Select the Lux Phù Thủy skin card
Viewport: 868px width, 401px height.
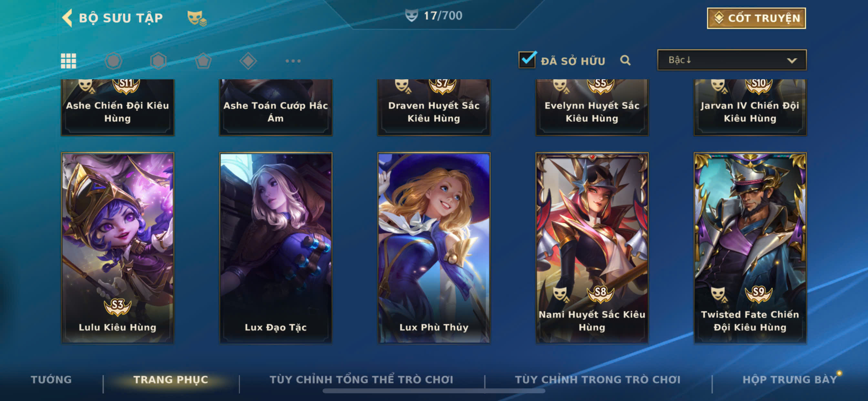click(x=434, y=248)
